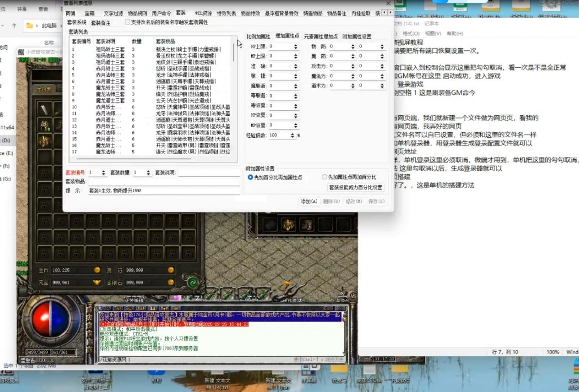Open the 比例加属性 sub-tab
Image resolution: width=579 pixels, height=392 pixels.
point(258,37)
